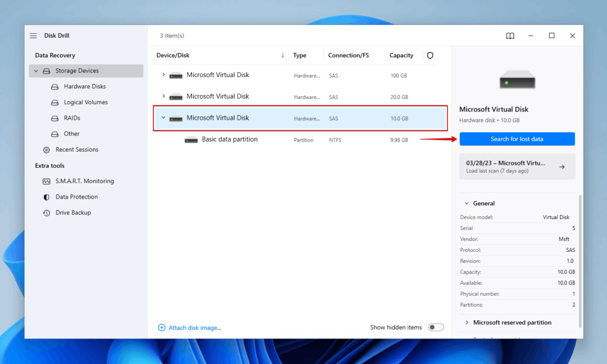Image resolution: width=607 pixels, height=364 pixels.
Task: Expand the Microsoft reserved partition section
Action: click(467, 323)
